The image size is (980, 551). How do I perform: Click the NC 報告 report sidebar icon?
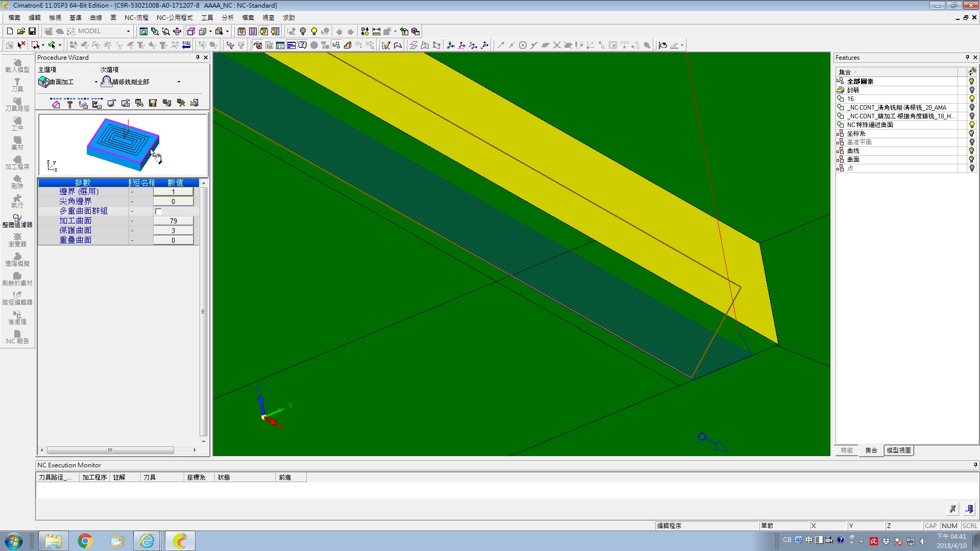click(17, 337)
